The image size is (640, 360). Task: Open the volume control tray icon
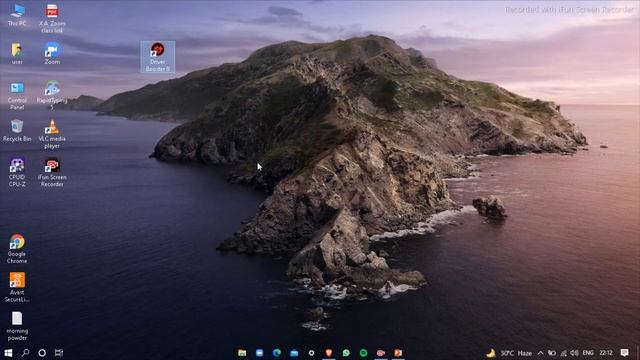(x=574, y=353)
